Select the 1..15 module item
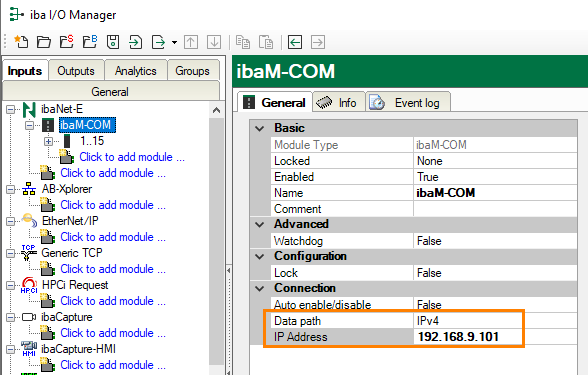Viewport: 588px width, 375px height. click(x=92, y=141)
